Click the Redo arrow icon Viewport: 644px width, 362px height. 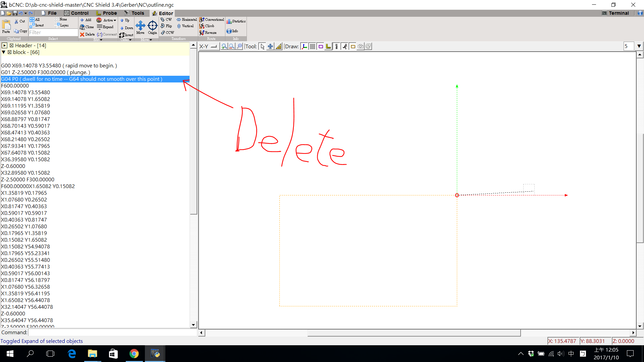[x=31, y=13]
